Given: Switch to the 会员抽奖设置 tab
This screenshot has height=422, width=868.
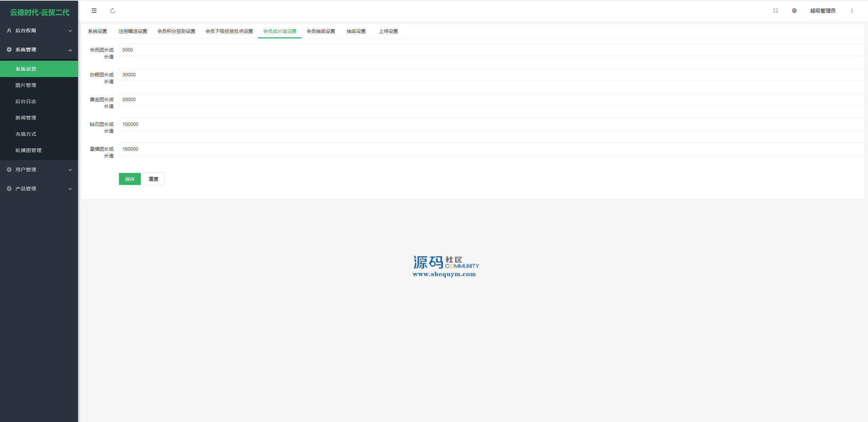Looking at the screenshot, I should click(321, 31).
